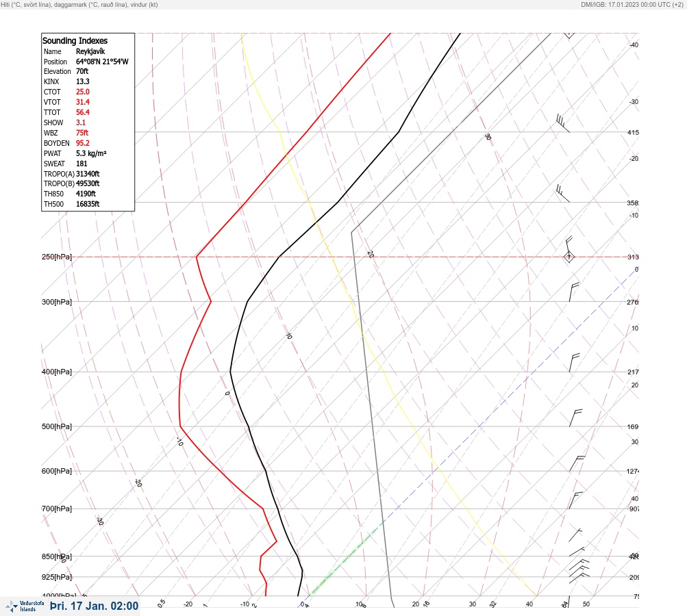687x616 pixels.
Task: Click the position value 64°08'N 21°54'W
Action: [102, 62]
